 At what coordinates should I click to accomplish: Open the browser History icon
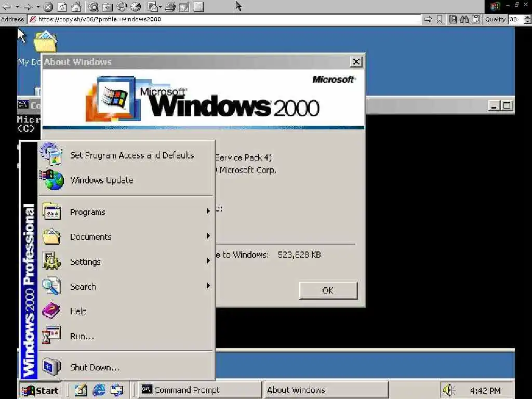pos(136,6)
